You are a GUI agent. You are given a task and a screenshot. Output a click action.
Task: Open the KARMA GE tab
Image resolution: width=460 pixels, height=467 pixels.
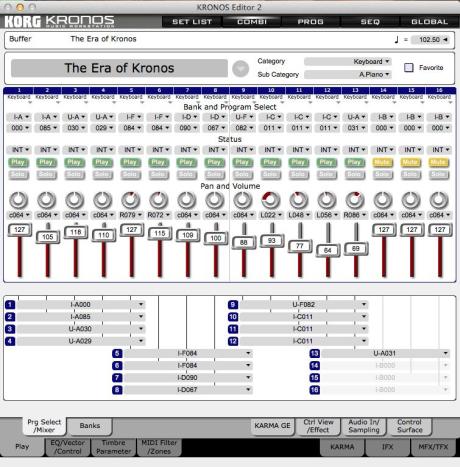point(272,426)
